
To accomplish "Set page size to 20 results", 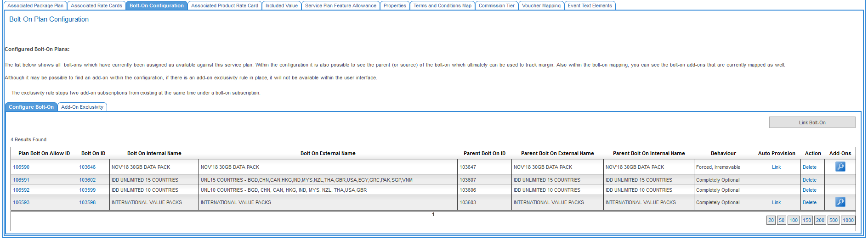I will pyautogui.click(x=771, y=221).
